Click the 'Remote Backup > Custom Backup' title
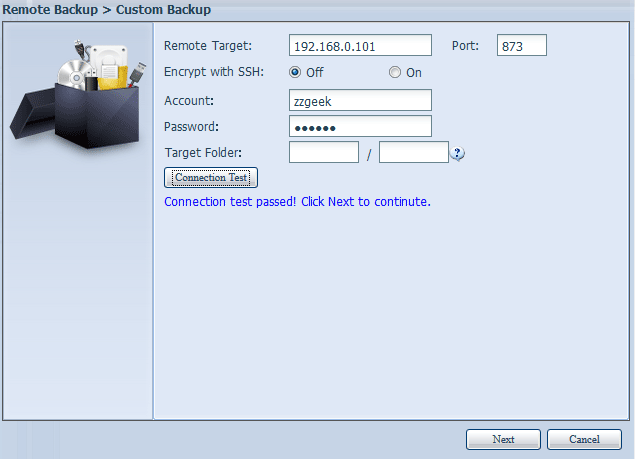635x459 pixels. pyautogui.click(x=107, y=9)
